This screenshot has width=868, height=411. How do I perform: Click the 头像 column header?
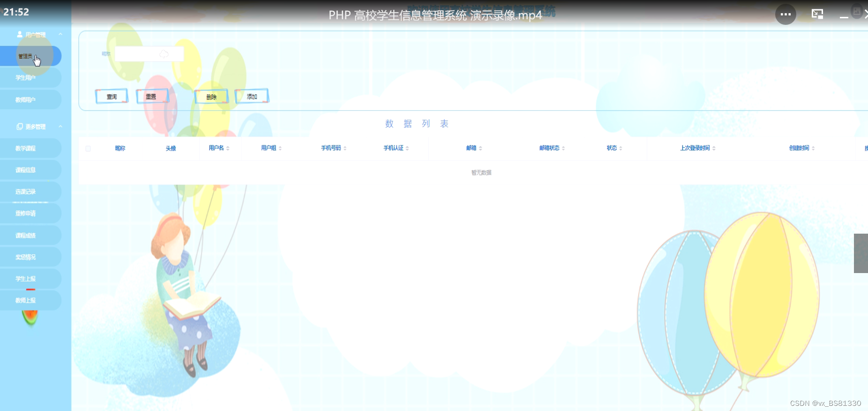[x=171, y=148]
